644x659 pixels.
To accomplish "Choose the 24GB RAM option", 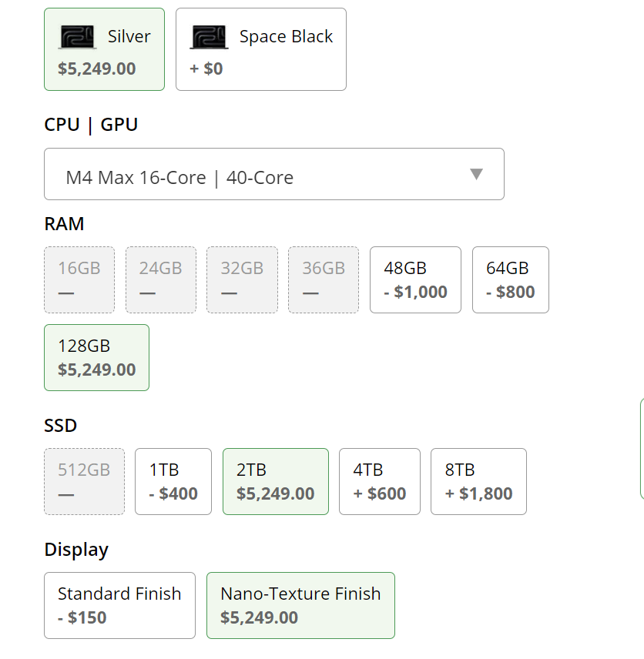I will [x=161, y=280].
